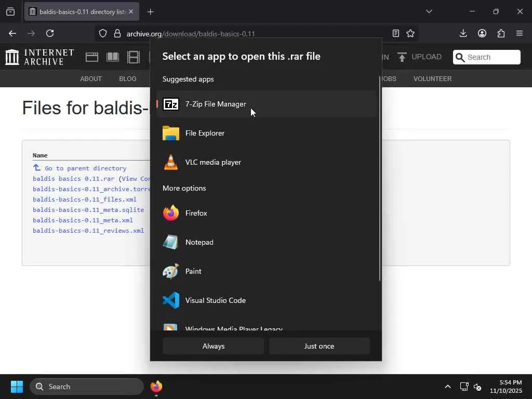Open a new tab with plus button
Screen dimensions: 532x399
(x=150, y=12)
